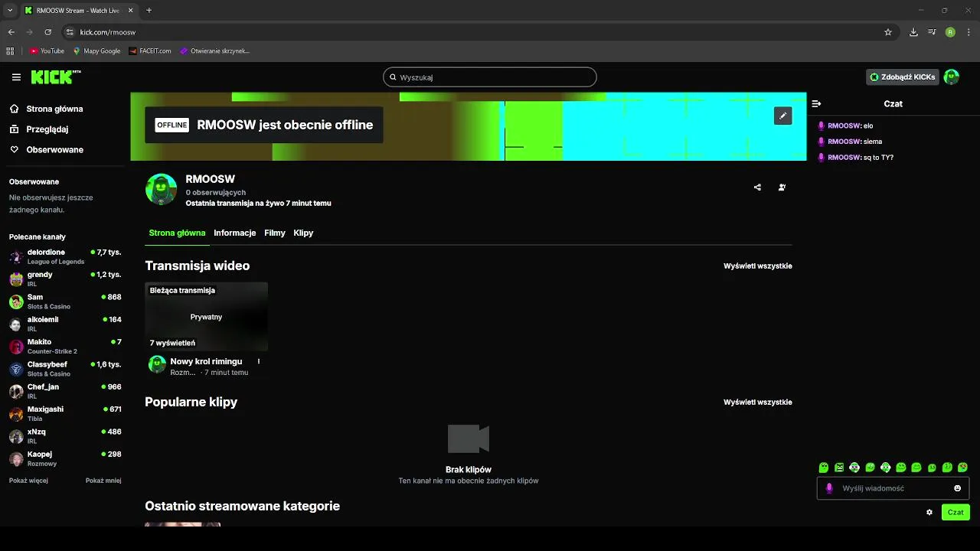Go back in browser history

coord(11,32)
